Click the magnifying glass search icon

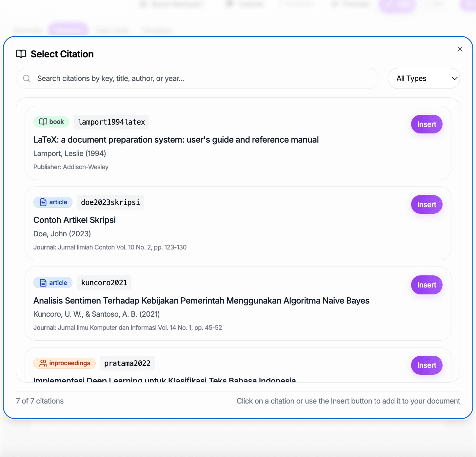click(27, 78)
